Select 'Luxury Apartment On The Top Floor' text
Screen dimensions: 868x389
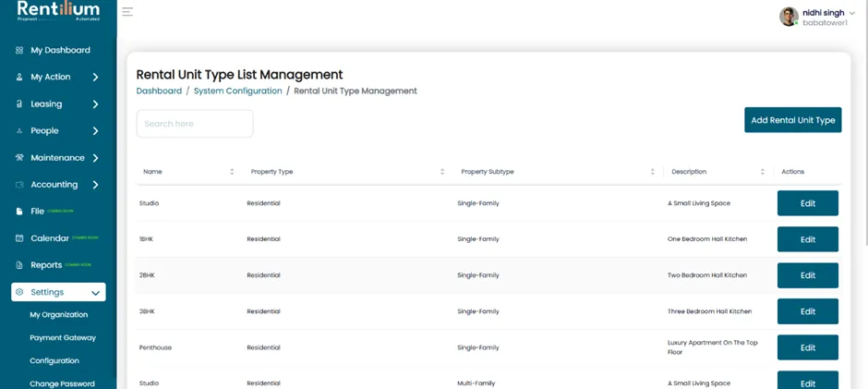713,347
